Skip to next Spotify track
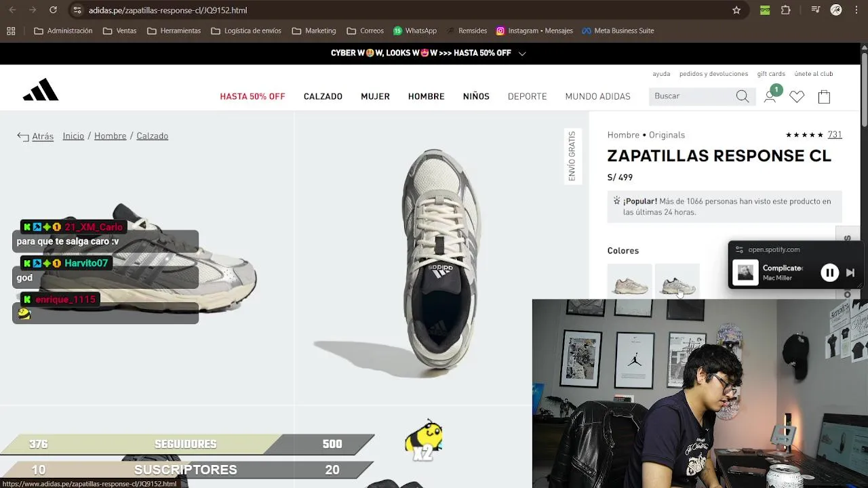The image size is (868, 488). pos(850,273)
